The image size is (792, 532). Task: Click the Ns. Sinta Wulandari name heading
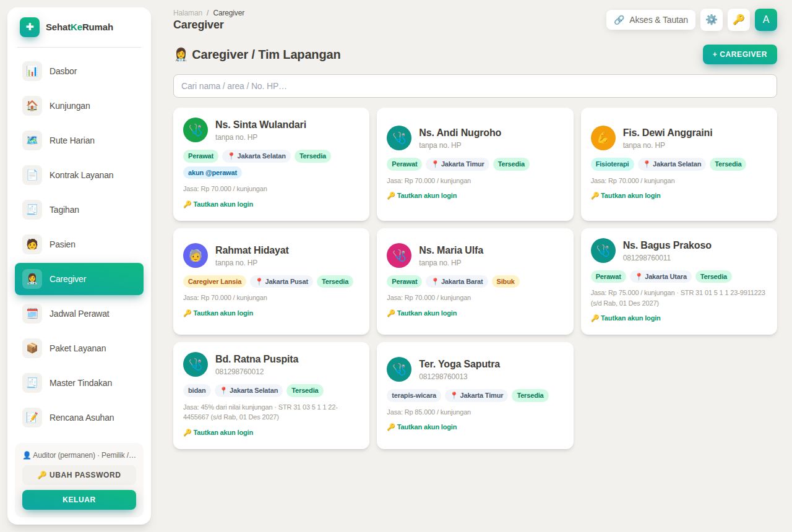tap(260, 124)
